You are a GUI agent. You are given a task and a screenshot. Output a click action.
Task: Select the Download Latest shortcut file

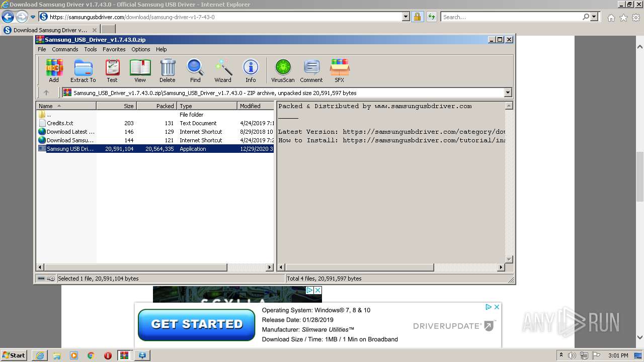(155, 132)
